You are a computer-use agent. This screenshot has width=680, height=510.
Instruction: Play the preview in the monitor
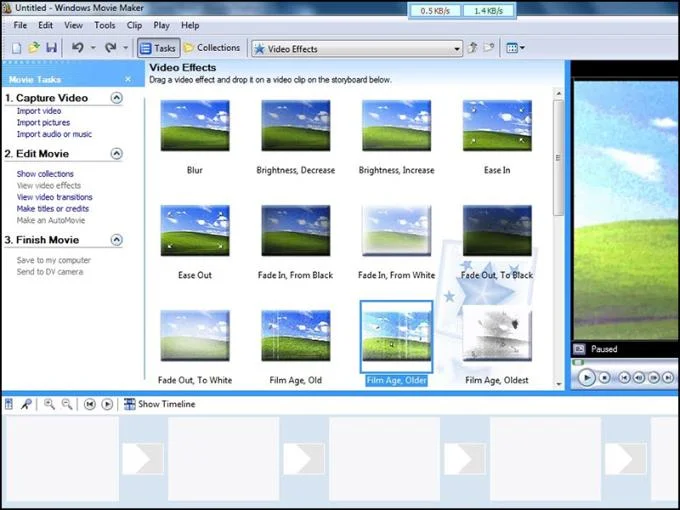point(586,378)
